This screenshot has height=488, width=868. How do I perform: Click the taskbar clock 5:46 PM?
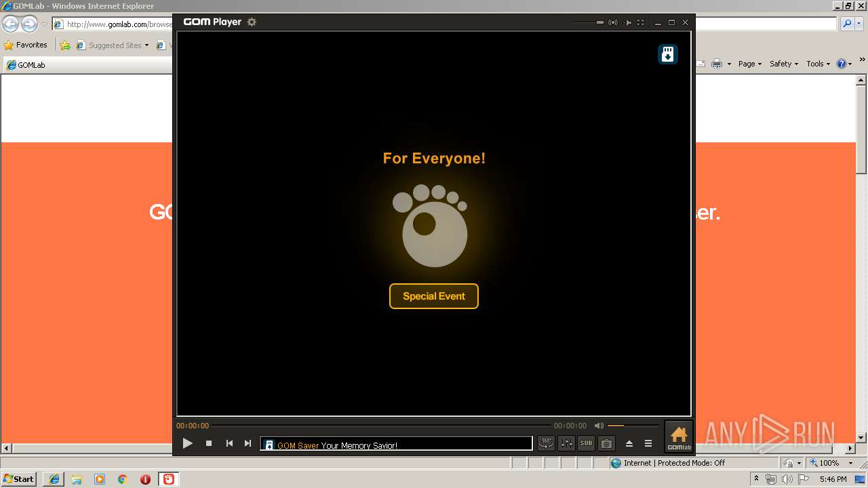pos(833,479)
